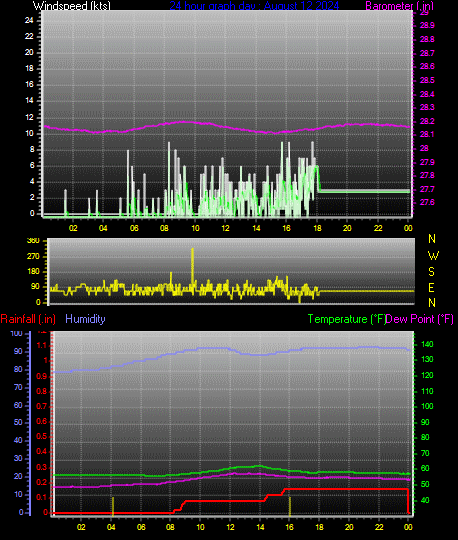458x540 pixels.
Task: Select the 27.9 value on the barometer axis
Action: [427, 162]
